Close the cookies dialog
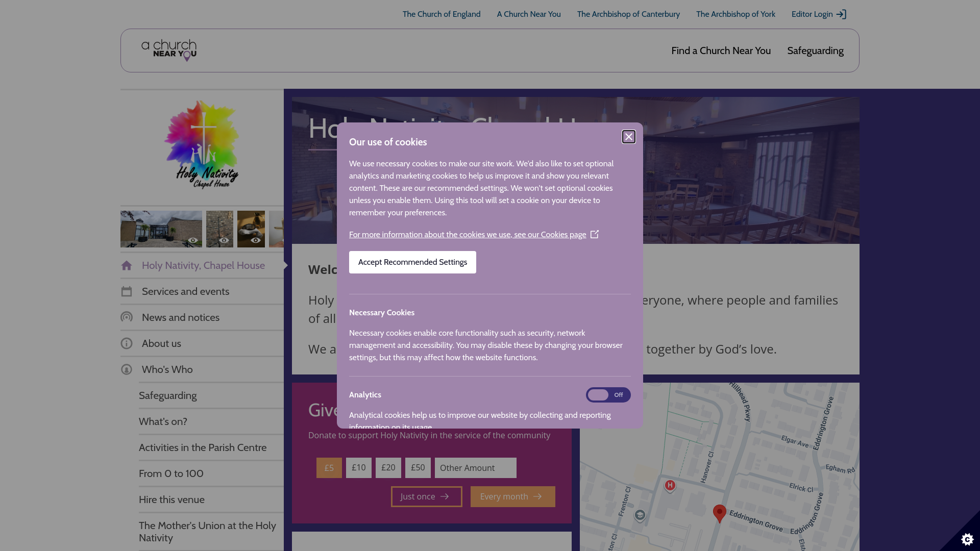Screen dimensions: 980x551 tap(629, 137)
